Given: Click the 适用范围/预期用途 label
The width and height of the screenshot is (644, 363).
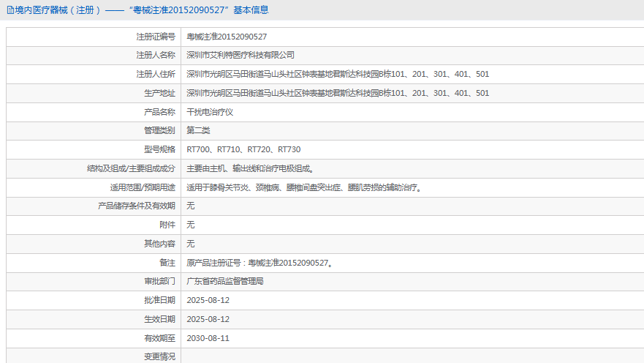Looking at the screenshot, I should click(143, 187).
